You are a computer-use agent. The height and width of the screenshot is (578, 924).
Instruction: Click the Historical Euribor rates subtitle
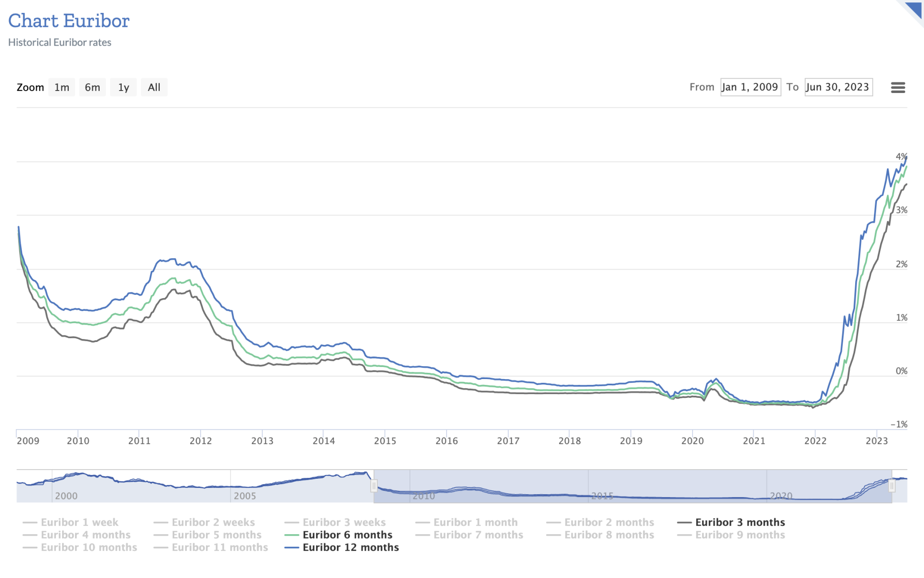60,42
